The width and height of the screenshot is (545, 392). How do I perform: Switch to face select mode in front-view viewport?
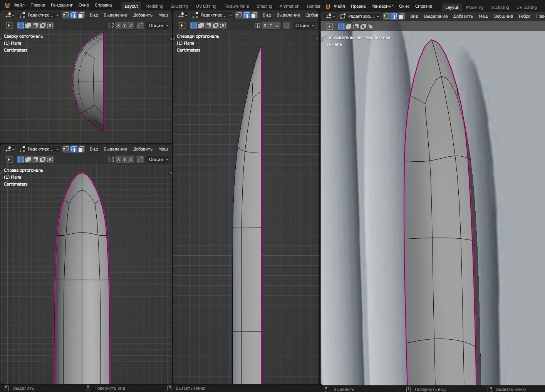pyautogui.click(x=254, y=15)
